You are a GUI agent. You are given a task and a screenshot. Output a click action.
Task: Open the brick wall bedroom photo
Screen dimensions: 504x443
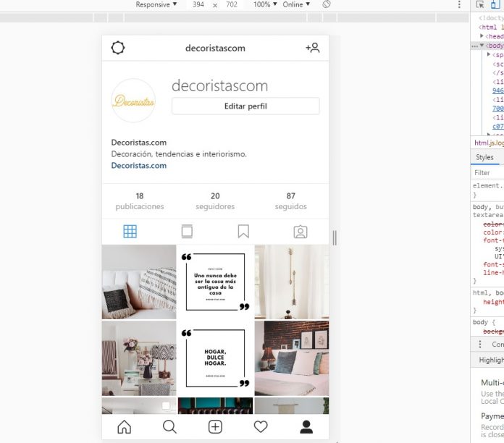coord(292,358)
